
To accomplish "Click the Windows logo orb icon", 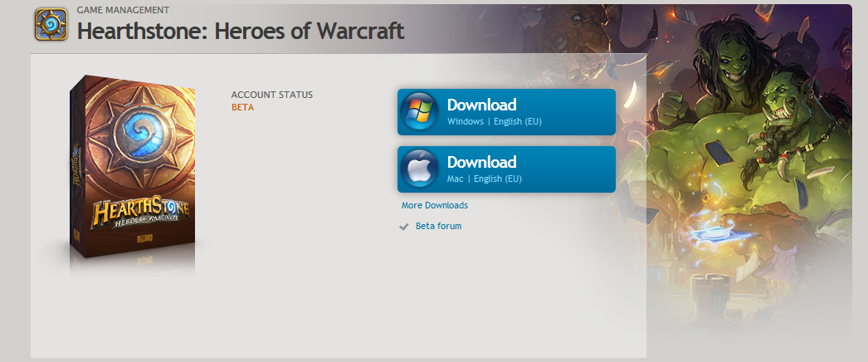I will [x=419, y=112].
